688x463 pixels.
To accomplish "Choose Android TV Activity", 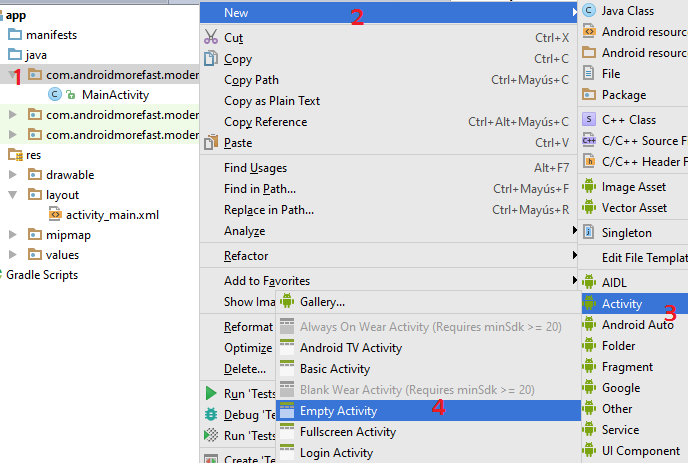I will click(428, 348).
